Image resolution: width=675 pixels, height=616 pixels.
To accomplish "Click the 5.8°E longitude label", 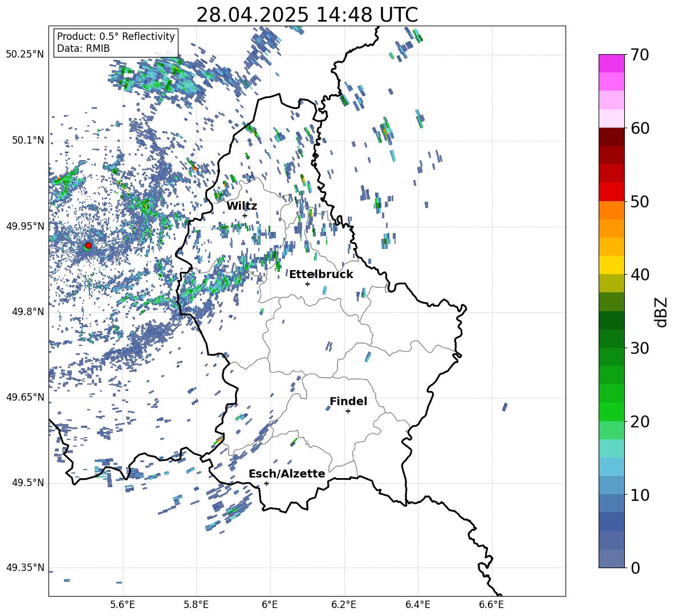I will pos(196,605).
